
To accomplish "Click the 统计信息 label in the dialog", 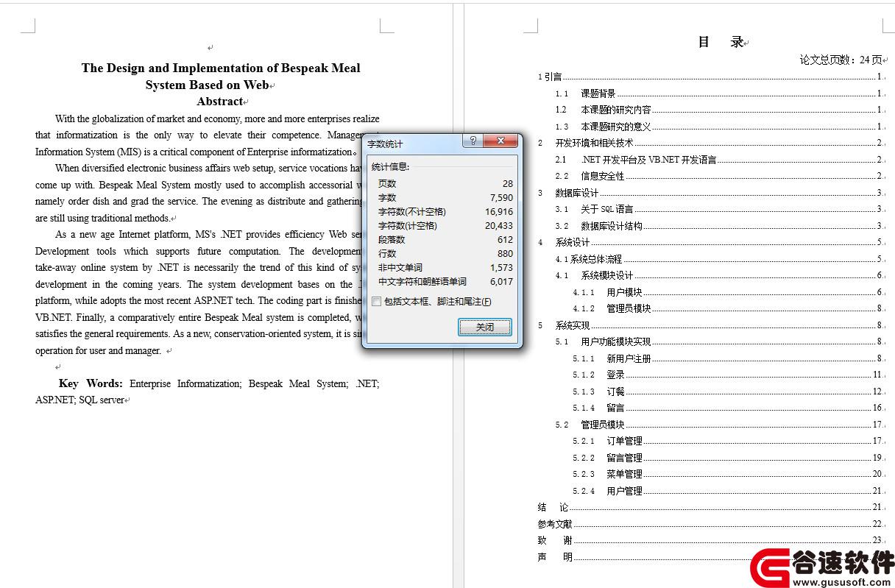I will coord(390,166).
